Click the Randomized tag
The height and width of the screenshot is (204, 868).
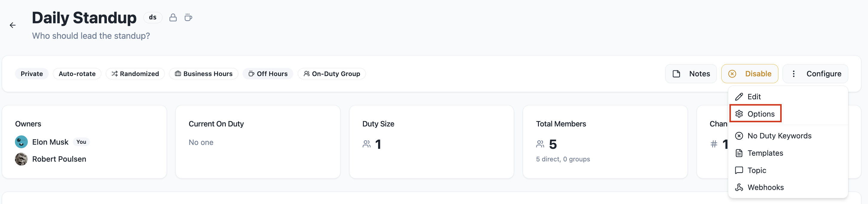coord(135,74)
